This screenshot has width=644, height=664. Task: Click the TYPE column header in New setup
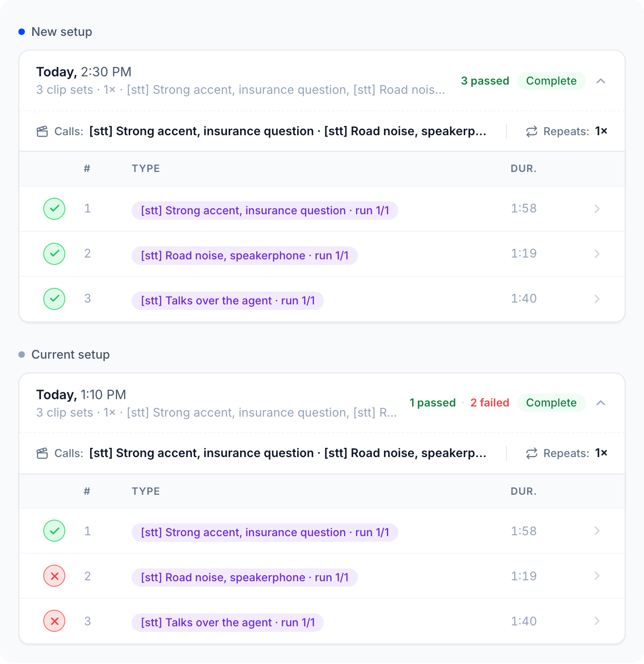[146, 168]
